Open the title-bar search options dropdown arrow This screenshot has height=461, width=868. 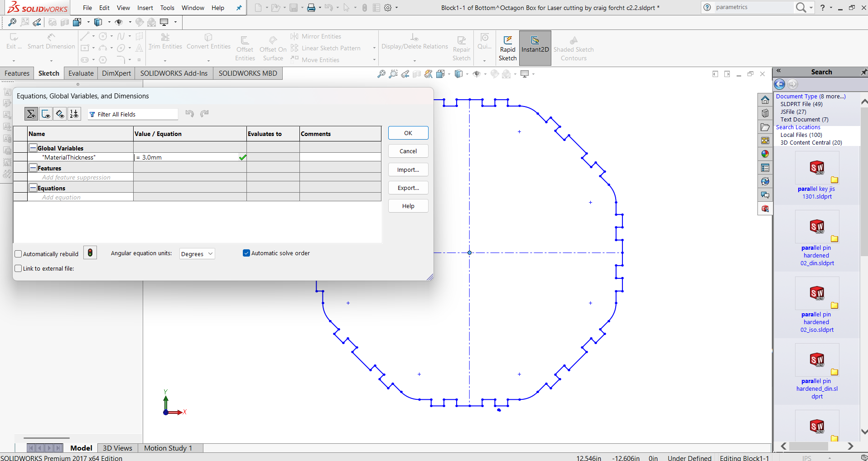pyautogui.click(x=811, y=8)
